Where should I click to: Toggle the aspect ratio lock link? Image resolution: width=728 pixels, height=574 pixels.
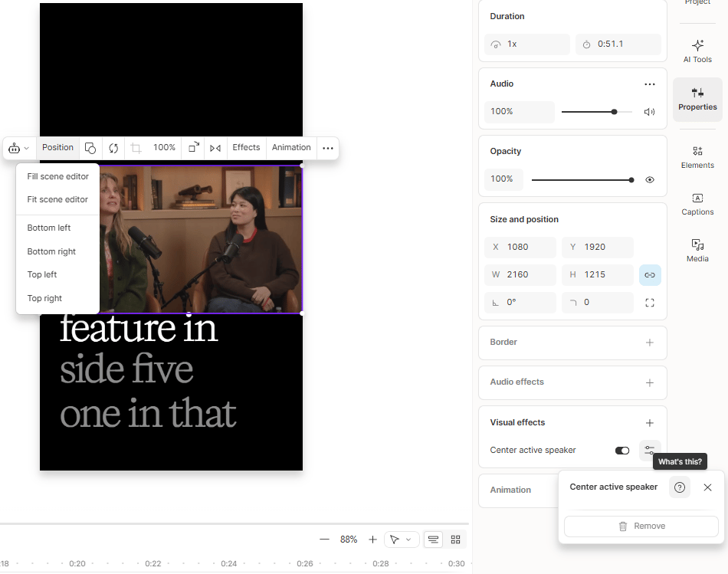[x=650, y=275]
